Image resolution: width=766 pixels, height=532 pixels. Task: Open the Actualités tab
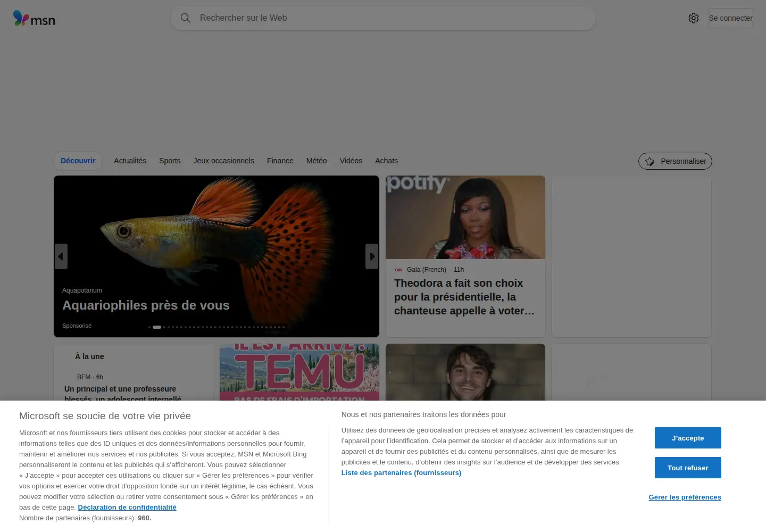(x=130, y=161)
